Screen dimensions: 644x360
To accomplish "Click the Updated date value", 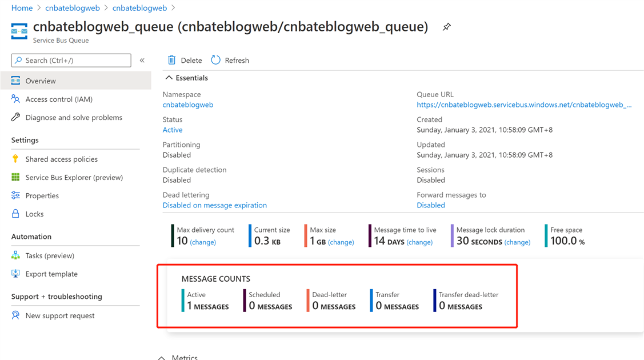I will point(485,155).
